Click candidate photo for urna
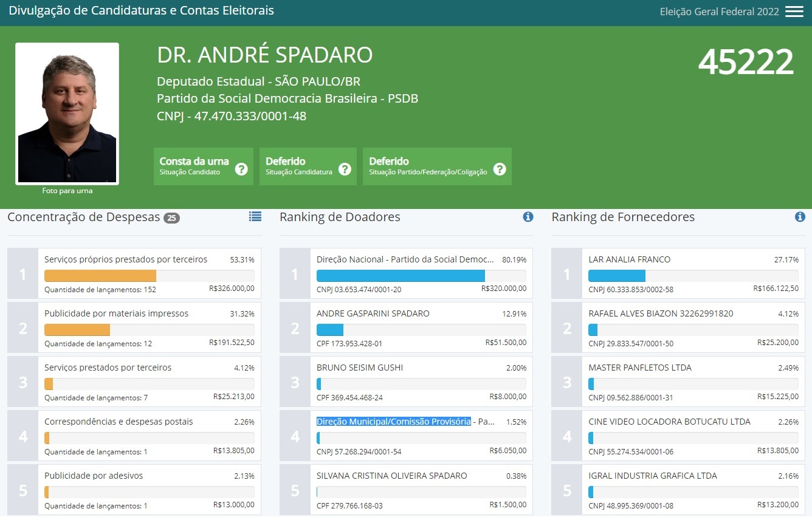The image size is (812, 520). tap(67, 114)
